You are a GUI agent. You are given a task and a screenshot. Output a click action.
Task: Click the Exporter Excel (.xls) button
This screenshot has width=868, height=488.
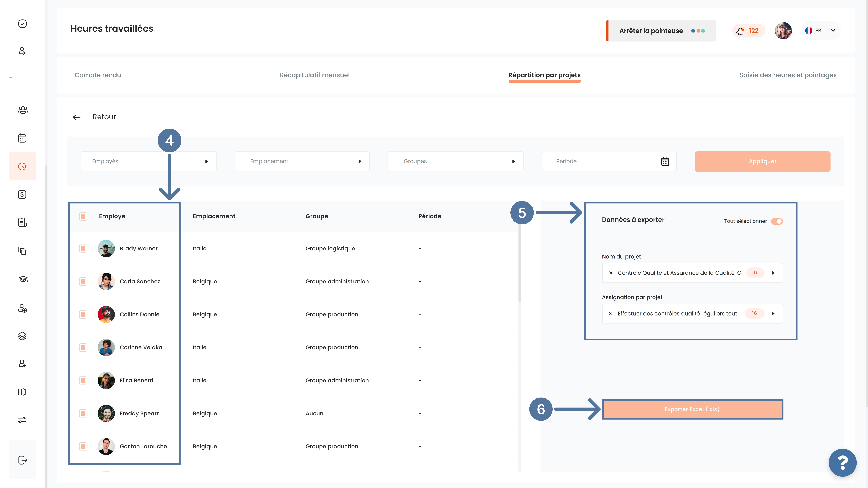click(x=692, y=409)
